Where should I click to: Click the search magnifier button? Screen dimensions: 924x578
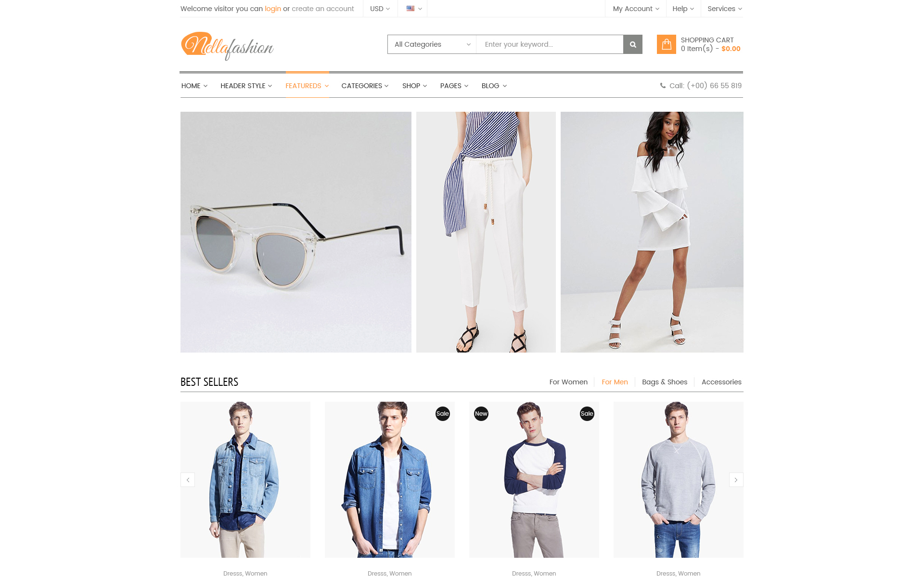[632, 44]
